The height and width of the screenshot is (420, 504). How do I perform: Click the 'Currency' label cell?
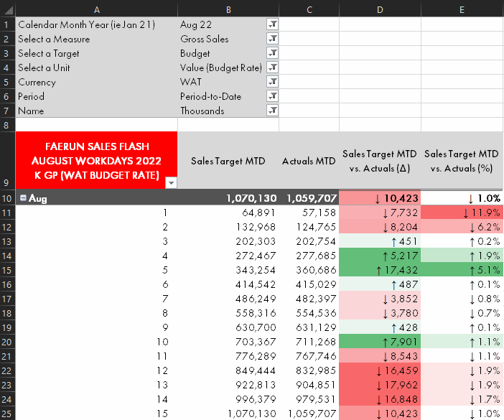coord(96,83)
